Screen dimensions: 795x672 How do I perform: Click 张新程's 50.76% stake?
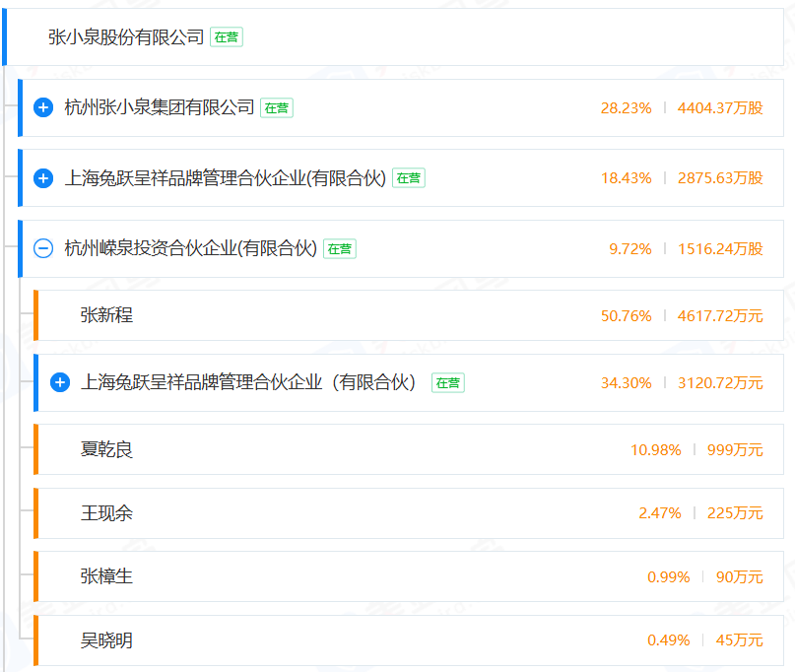627,316
